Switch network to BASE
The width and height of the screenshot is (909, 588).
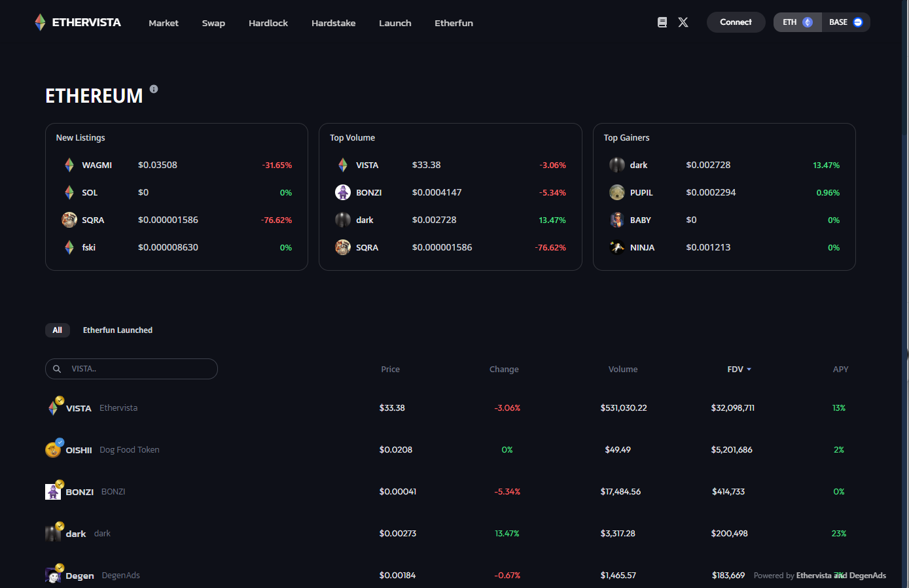pyautogui.click(x=846, y=22)
